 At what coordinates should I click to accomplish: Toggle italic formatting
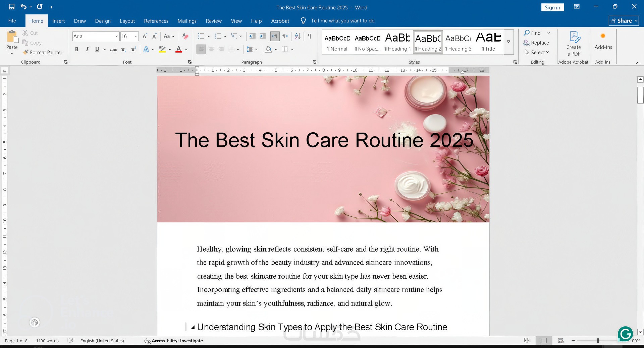(87, 50)
